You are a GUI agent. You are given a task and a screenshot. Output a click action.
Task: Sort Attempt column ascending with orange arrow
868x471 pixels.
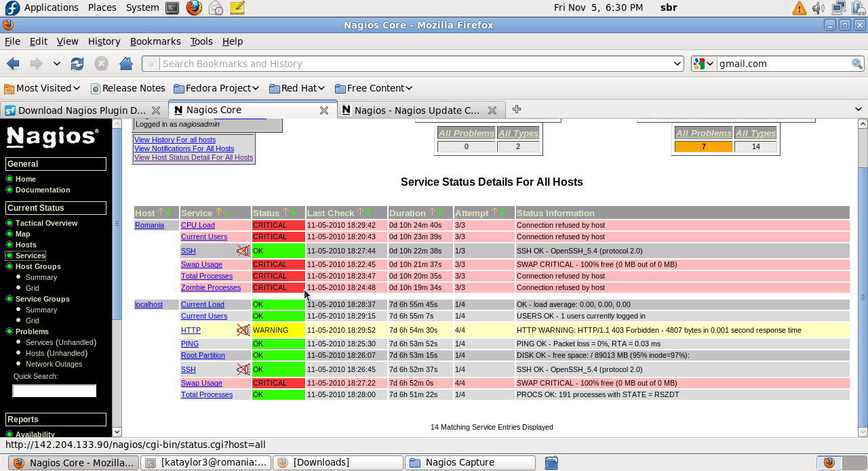[494, 212]
